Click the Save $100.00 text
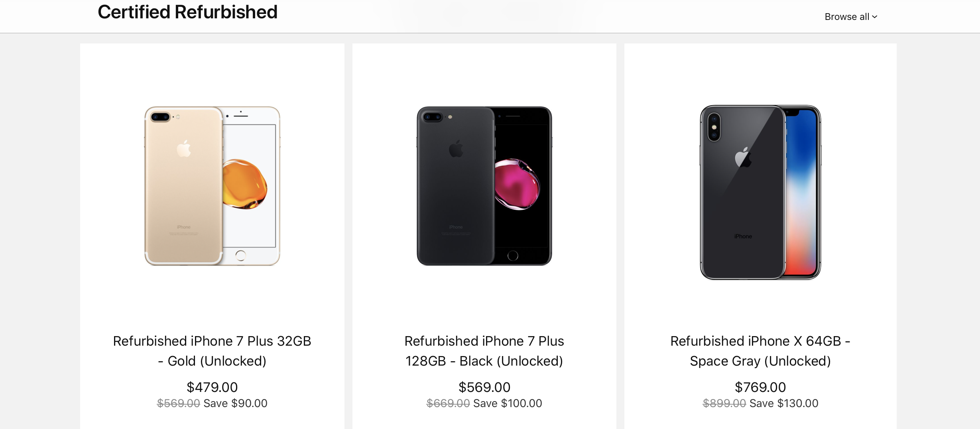Image resolution: width=980 pixels, height=429 pixels. (x=508, y=403)
